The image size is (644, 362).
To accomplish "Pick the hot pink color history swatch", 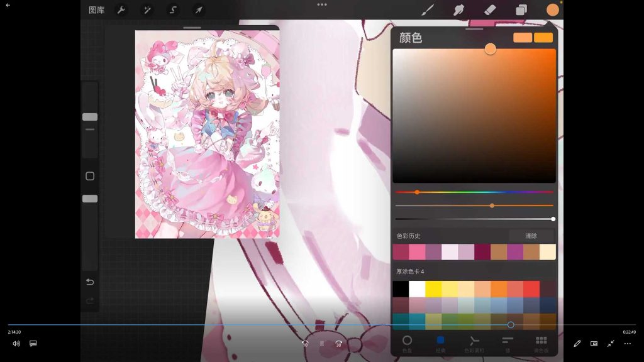I will pyautogui.click(x=417, y=252).
